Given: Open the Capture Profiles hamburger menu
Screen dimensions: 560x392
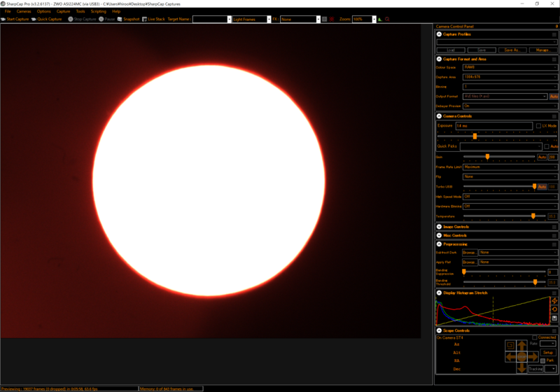Looking at the screenshot, I should pyautogui.click(x=554, y=34).
